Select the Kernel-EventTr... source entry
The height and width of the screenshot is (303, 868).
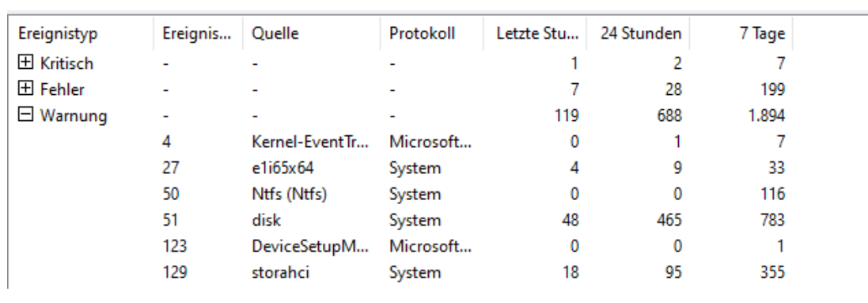pos(310,142)
